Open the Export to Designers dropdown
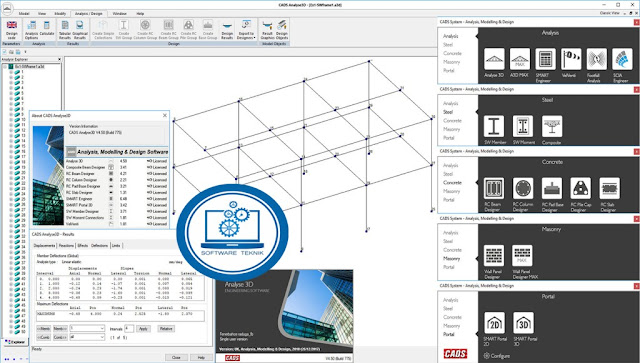640x363 pixels. pos(246,30)
